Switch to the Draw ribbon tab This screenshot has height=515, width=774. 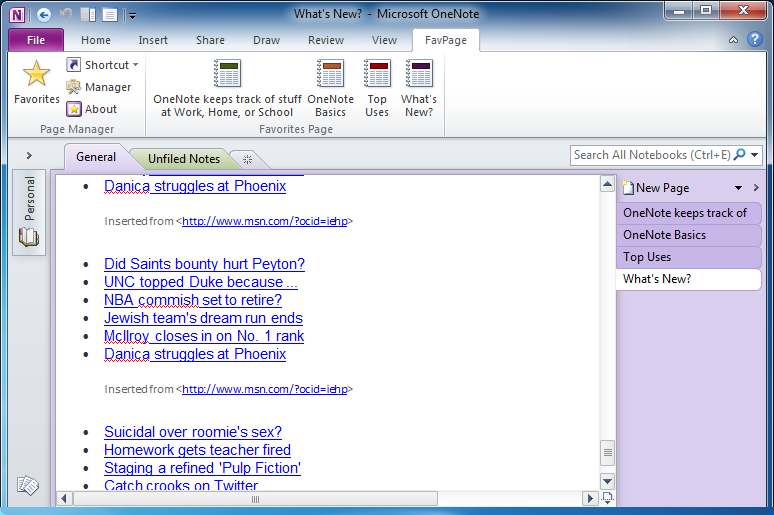[267, 40]
